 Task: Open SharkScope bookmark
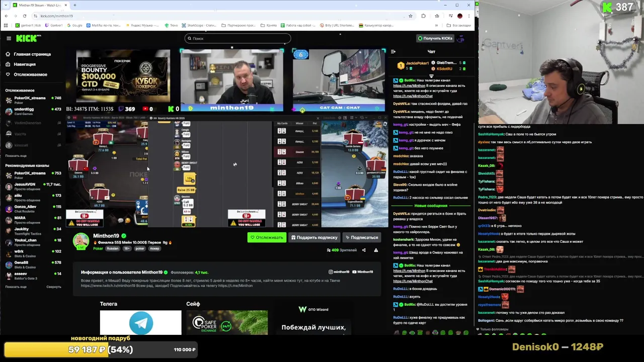click(x=199, y=25)
